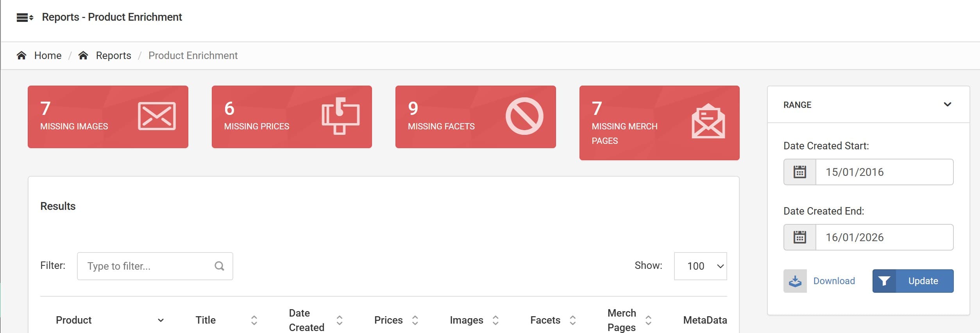
Task: Collapse the Range panel chevron
Action: point(947,104)
